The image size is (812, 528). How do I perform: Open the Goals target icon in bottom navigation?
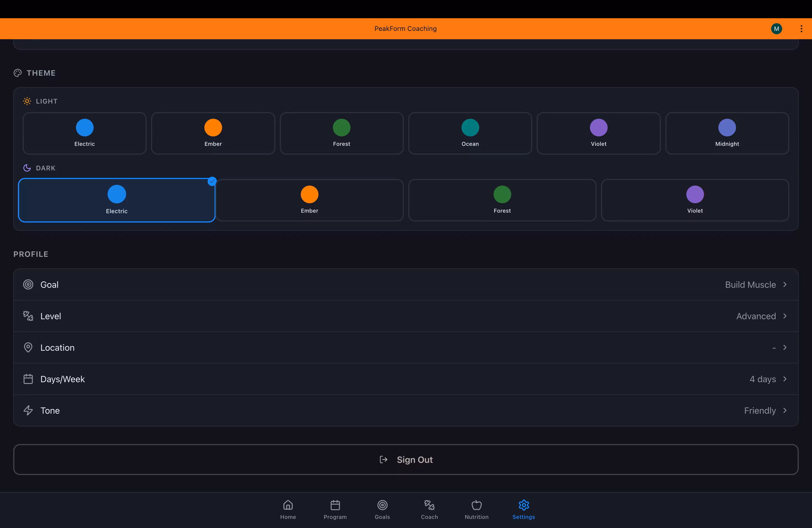point(382,505)
